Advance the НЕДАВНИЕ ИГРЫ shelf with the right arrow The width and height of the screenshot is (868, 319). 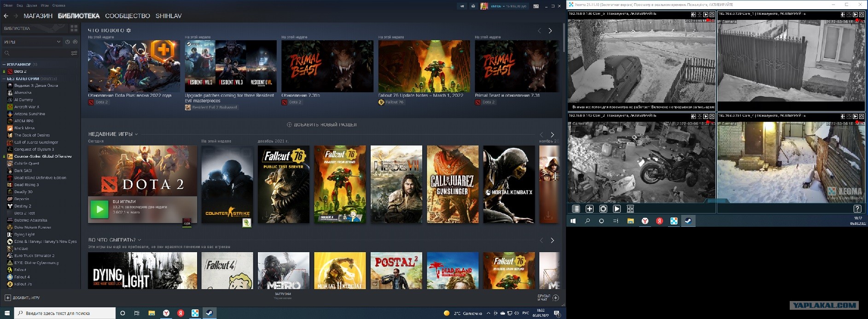coord(552,135)
